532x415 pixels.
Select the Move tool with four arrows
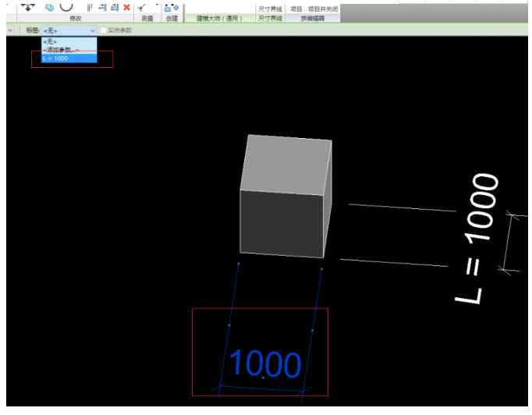[x=28, y=7]
